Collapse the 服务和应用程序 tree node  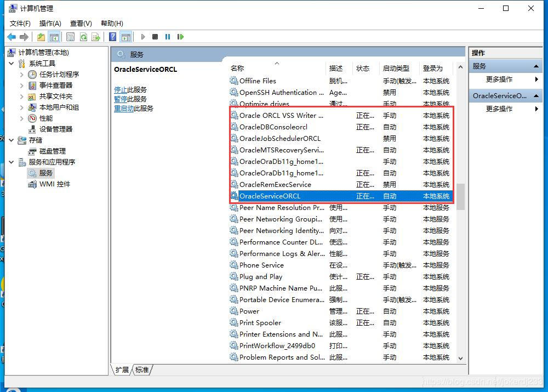[x=12, y=162]
